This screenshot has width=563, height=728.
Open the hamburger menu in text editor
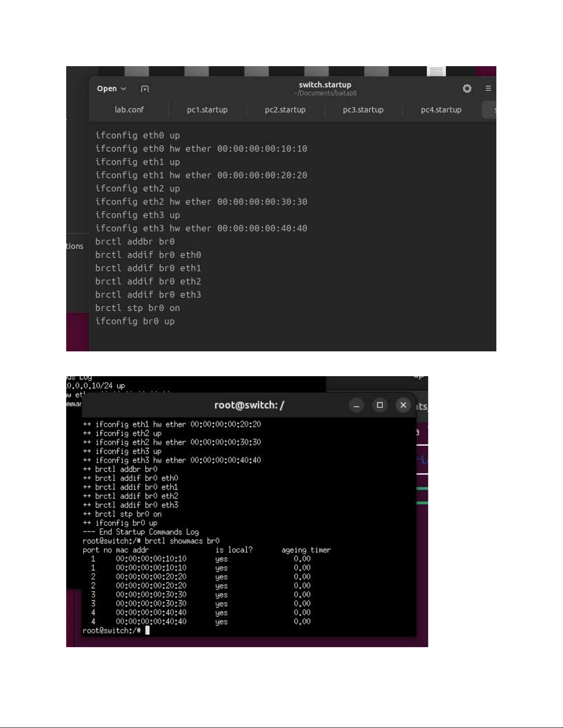(488, 88)
